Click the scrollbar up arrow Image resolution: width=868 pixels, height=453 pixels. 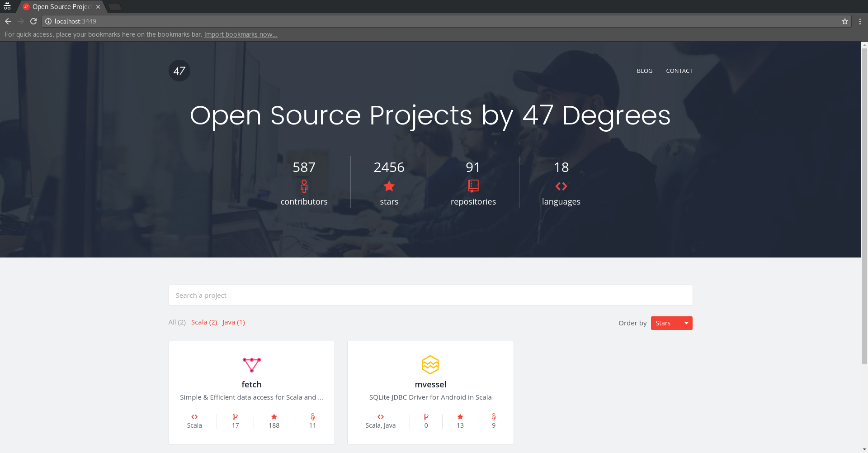(864, 45)
